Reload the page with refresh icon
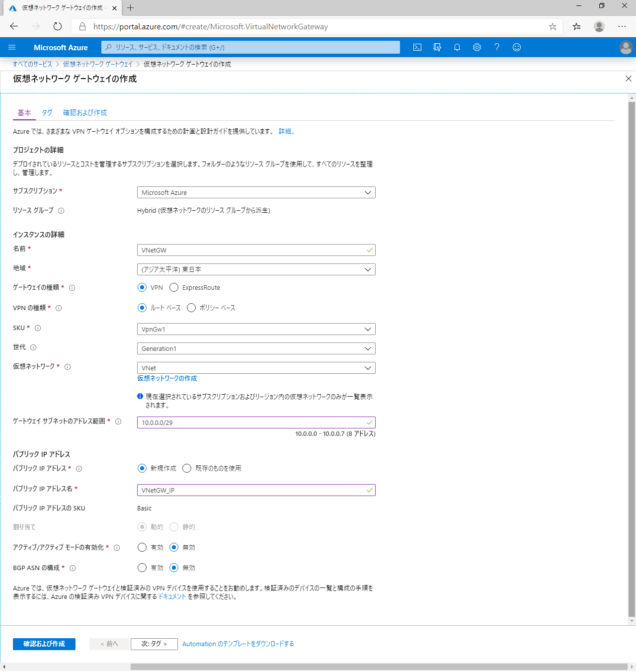 point(58,26)
